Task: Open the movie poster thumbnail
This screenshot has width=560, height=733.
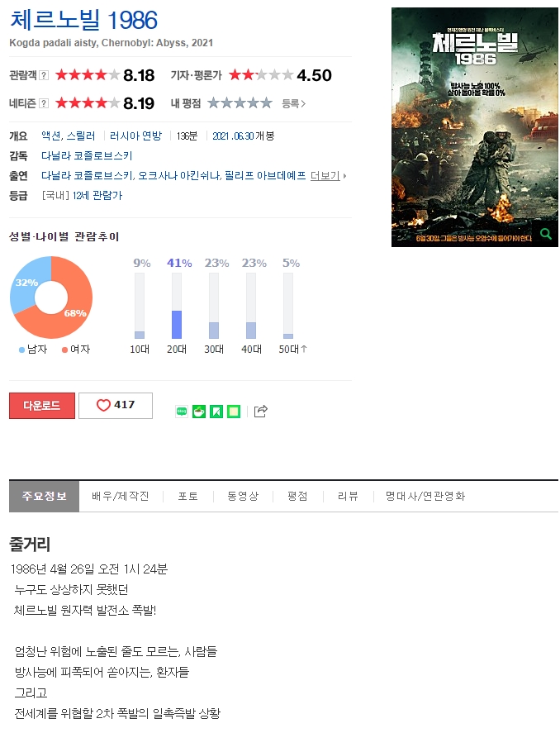Action: 475,127
